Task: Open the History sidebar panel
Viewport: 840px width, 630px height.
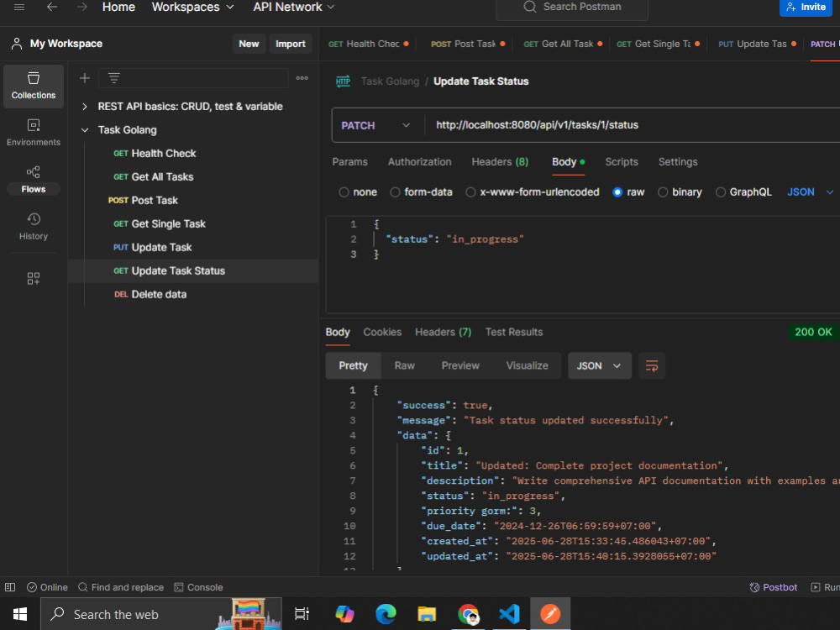Action: tap(34, 227)
